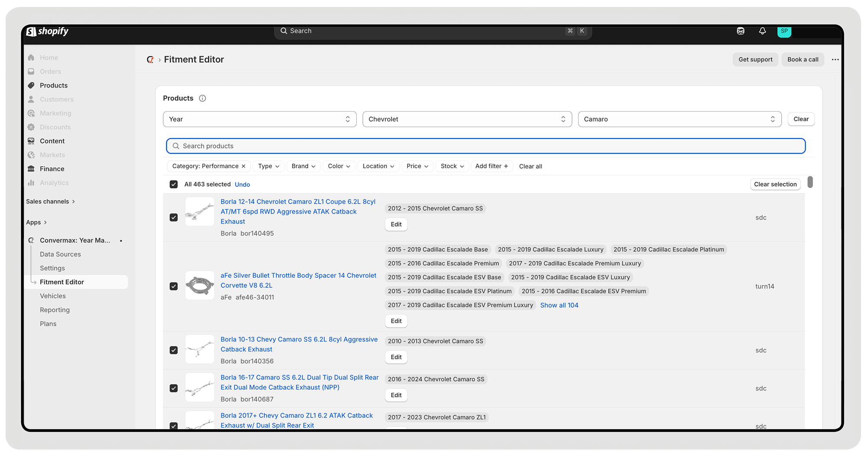Edit fitment for 2016 - 2024 Camaro SS row
Image resolution: width=868 pixels, height=457 pixels.
coord(396,395)
